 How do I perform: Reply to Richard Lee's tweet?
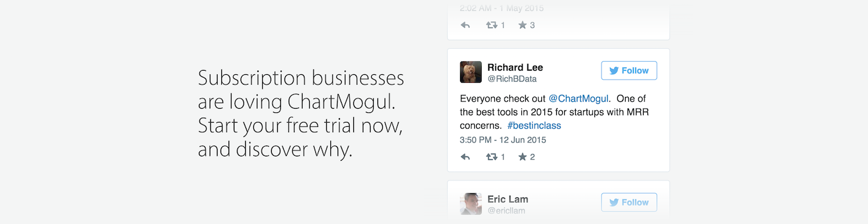click(x=465, y=157)
